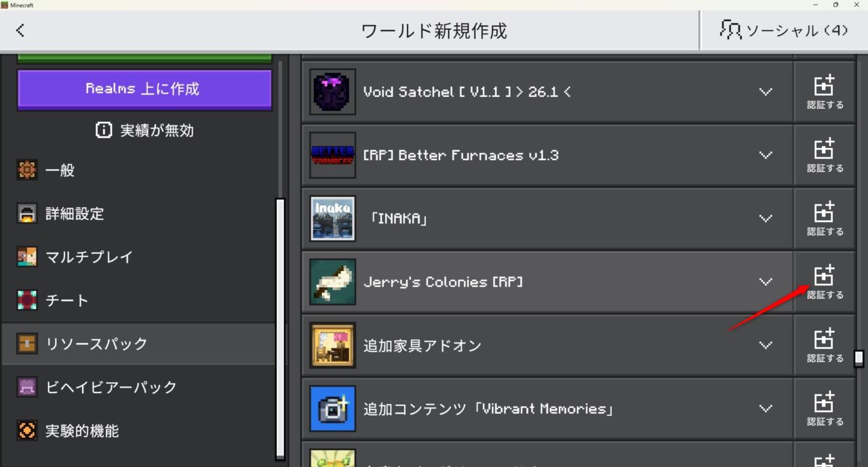Click the ワールド新規作成 header title

coord(434,31)
